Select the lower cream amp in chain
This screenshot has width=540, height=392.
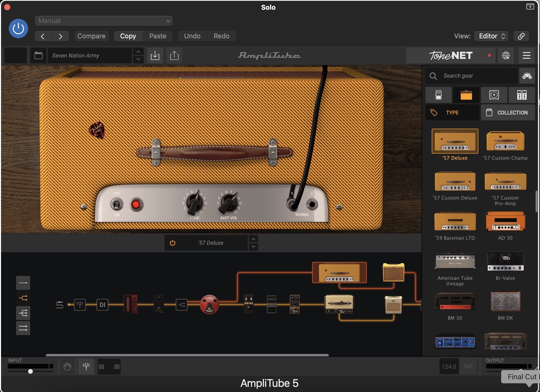click(339, 304)
